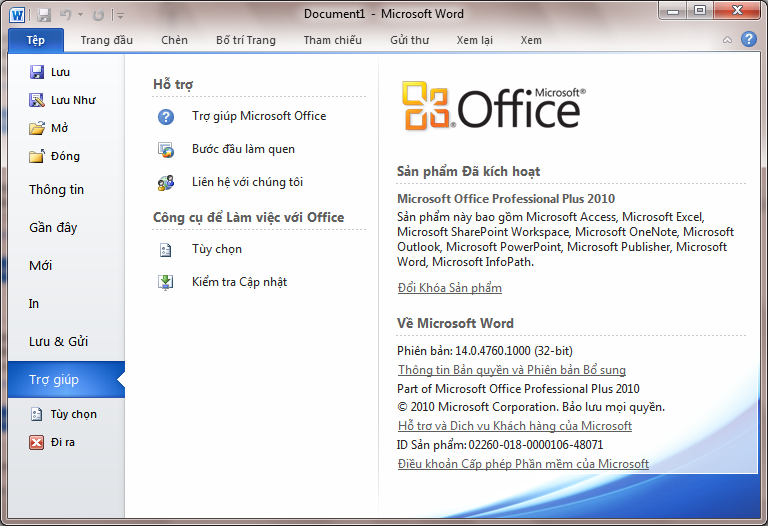Click the Word application icon in title bar
This screenshot has height=526, width=768.
point(17,15)
